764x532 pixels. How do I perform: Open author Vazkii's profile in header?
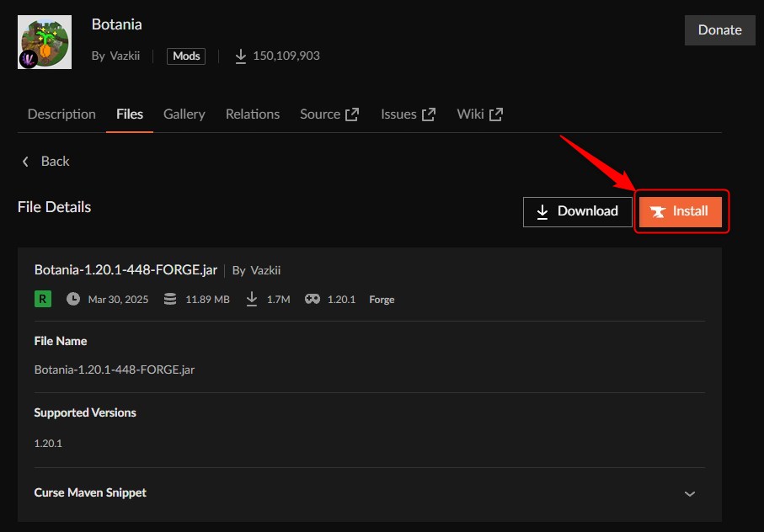125,56
